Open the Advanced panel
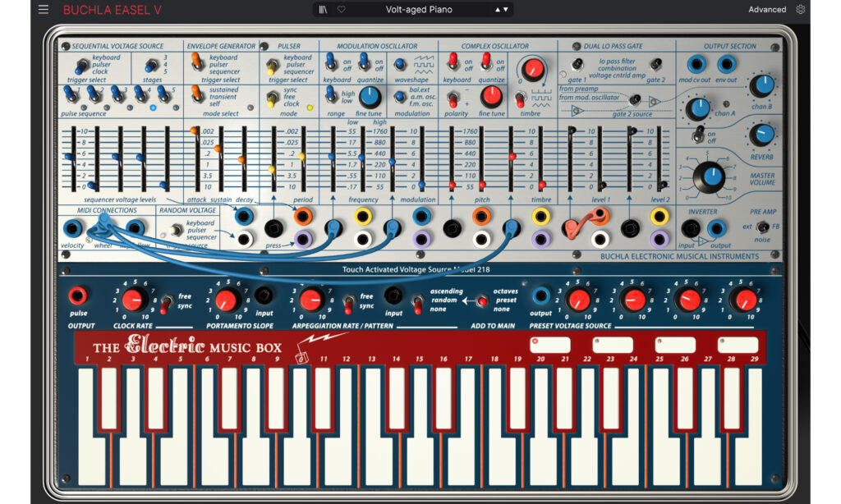The image size is (841, 504). click(766, 10)
